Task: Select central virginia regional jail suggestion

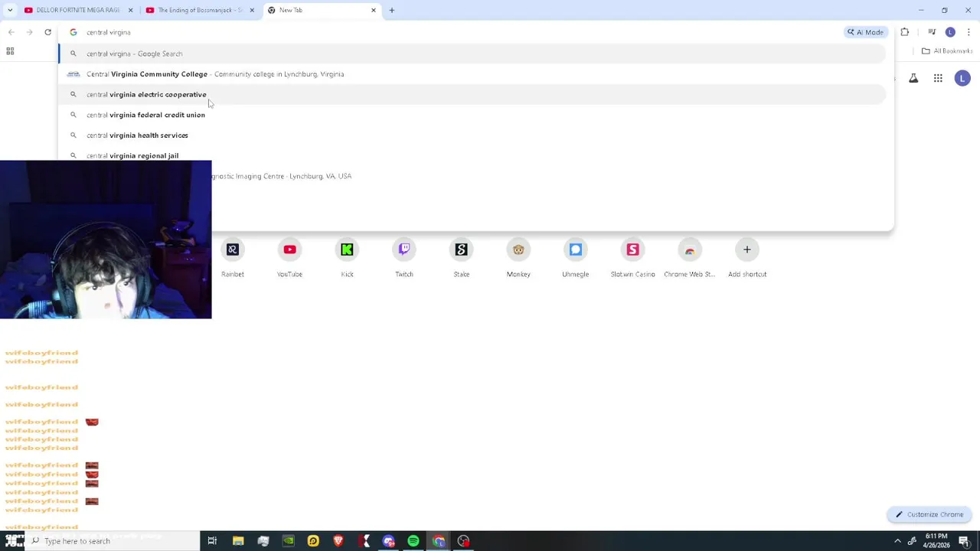Action: click(472, 154)
